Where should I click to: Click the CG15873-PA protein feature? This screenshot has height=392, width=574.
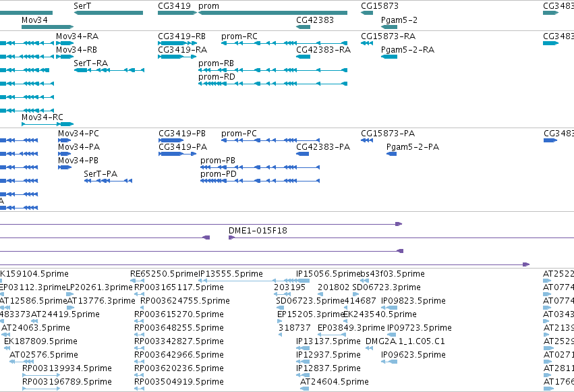tap(367, 140)
